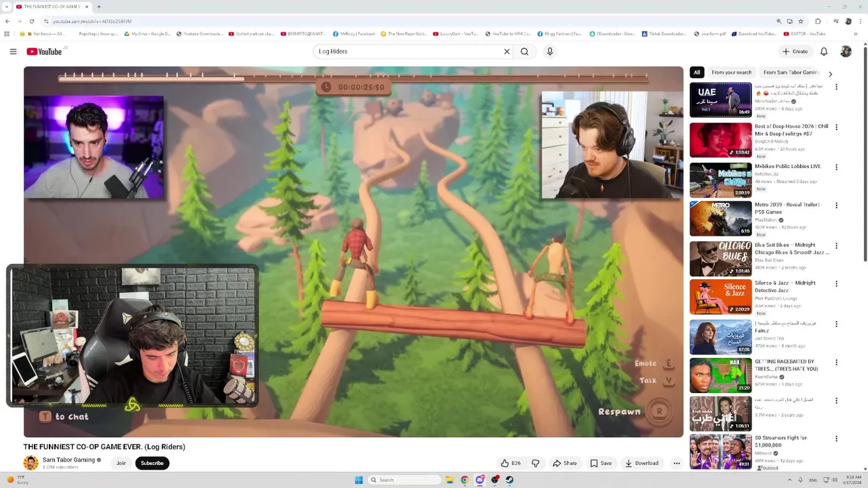Image resolution: width=868 pixels, height=488 pixels.
Task: Open Chrome from the taskbar
Action: pyautogui.click(x=465, y=480)
